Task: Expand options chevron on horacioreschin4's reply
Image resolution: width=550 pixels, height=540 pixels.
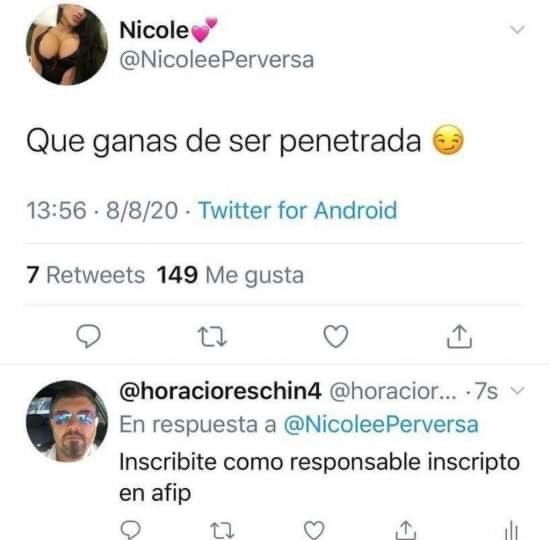Action: click(517, 389)
